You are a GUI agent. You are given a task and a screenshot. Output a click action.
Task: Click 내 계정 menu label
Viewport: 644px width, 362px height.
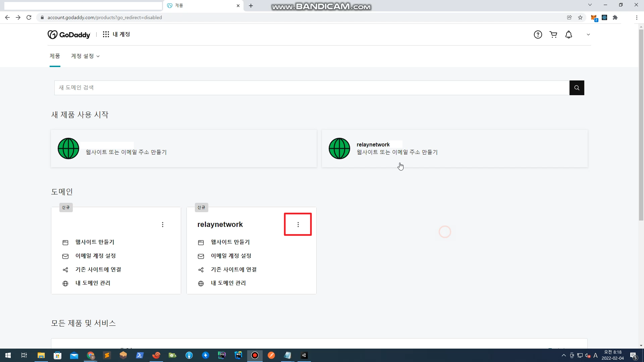point(121,34)
